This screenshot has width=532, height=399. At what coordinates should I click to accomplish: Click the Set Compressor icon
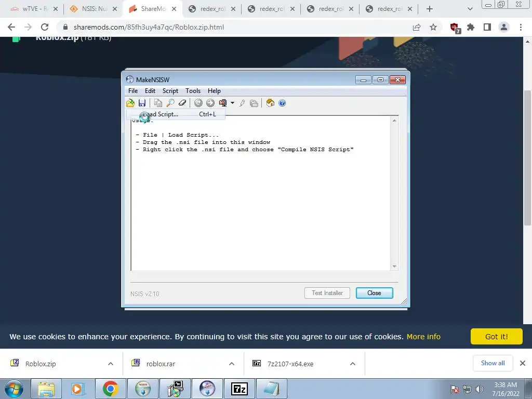tap(223, 103)
